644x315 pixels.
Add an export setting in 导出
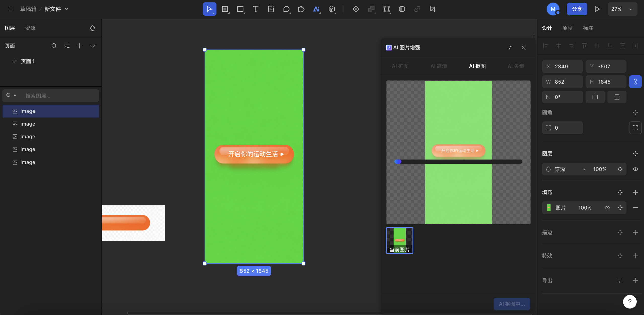[635, 281]
